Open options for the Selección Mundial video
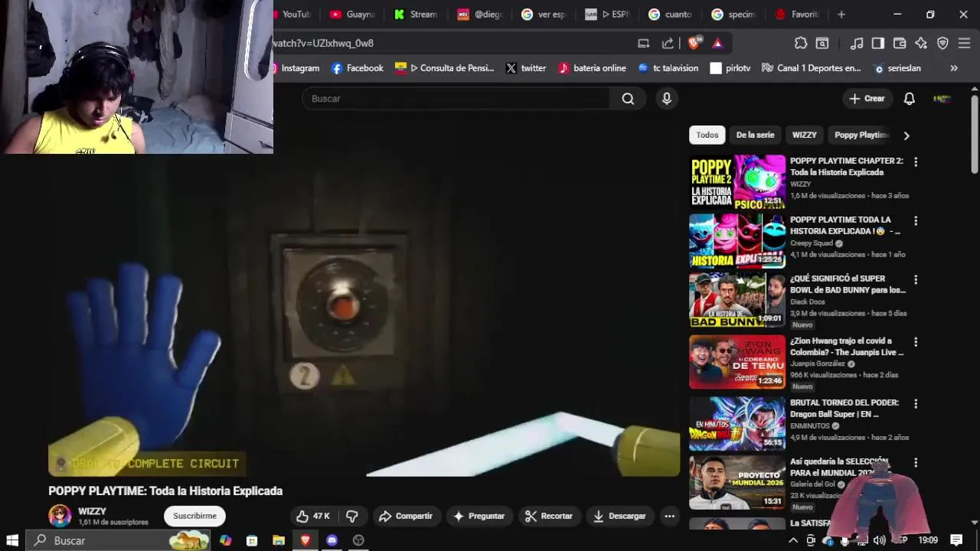Screen dimensions: 980x551 click(916, 463)
